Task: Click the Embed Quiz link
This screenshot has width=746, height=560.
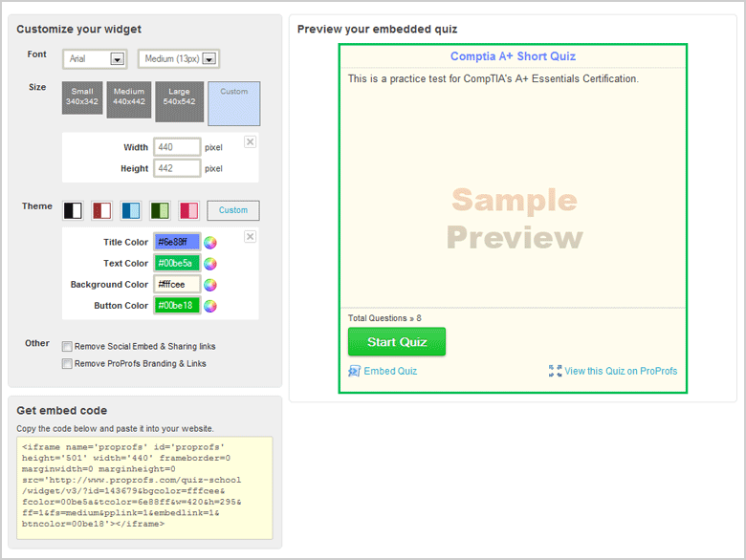Action: pyautogui.click(x=390, y=371)
